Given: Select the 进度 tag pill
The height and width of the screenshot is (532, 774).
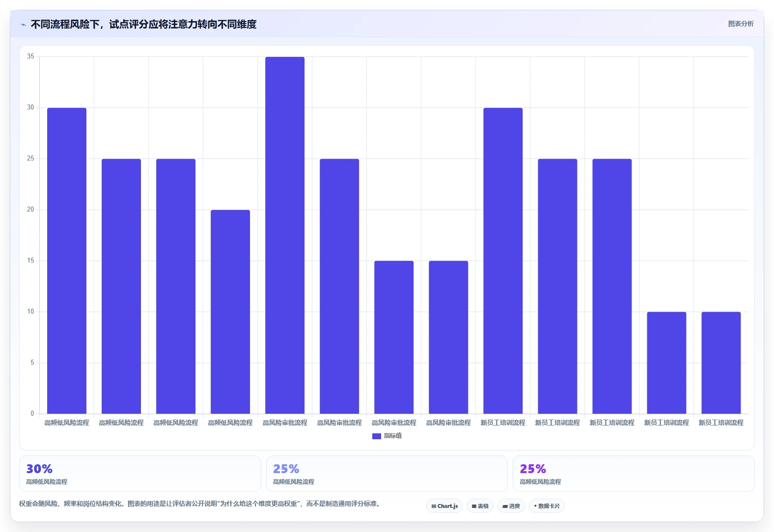Looking at the screenshot, I should 511,506.
